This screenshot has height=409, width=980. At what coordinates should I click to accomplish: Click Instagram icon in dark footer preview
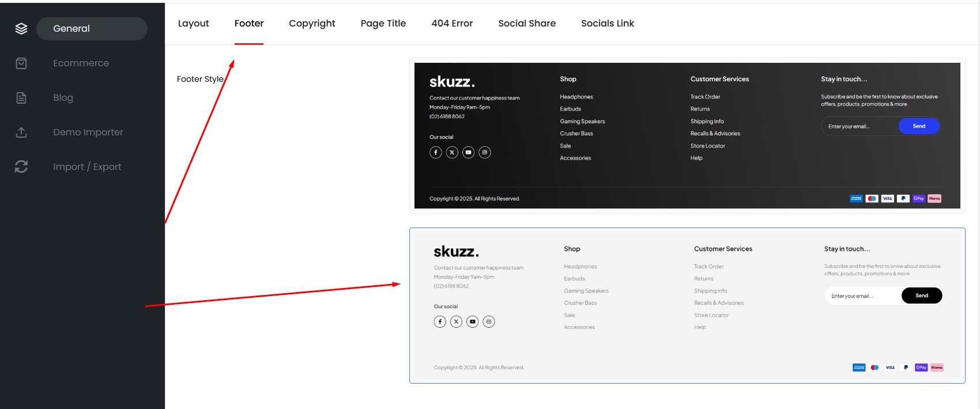click(x=485, y=153)
